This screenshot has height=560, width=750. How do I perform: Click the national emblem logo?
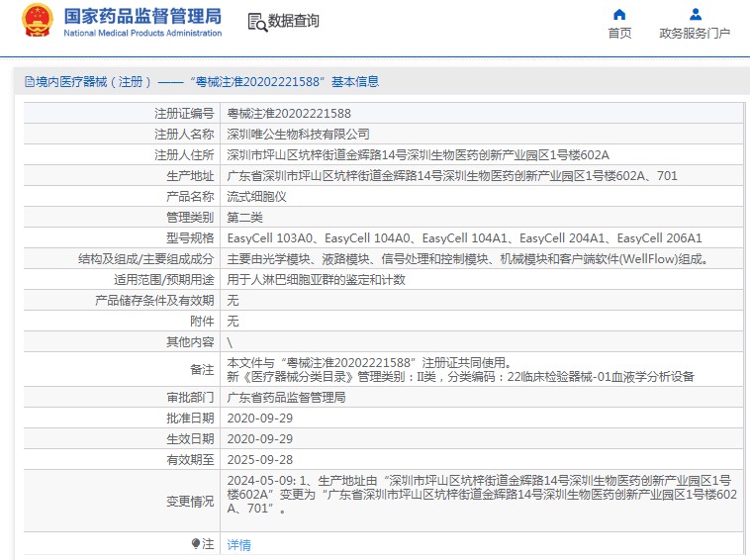38,22
